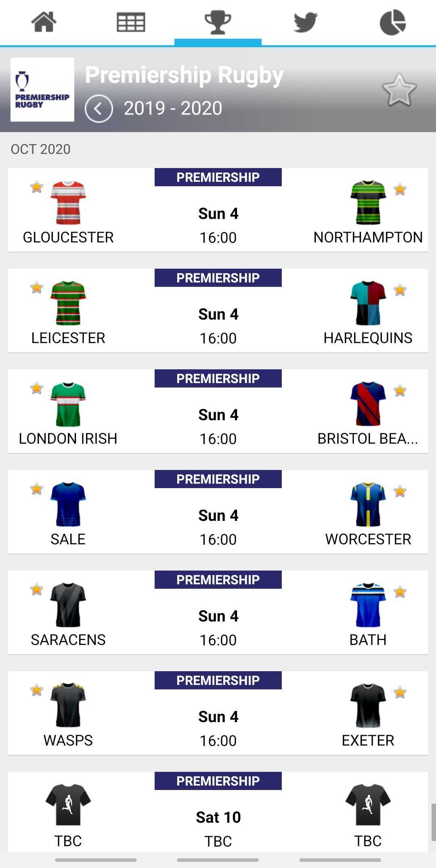Toggle Bristol Bears favorite star
436x868 pixels.
tap(400, 391)
